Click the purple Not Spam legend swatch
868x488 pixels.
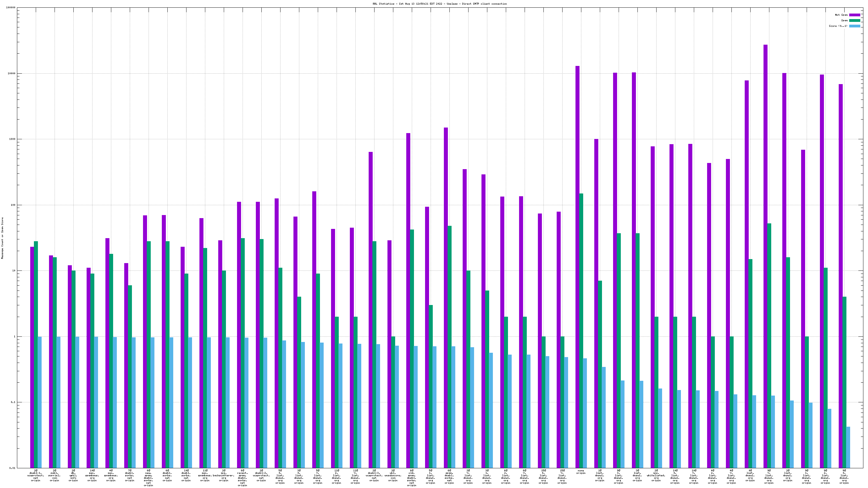pyautogui.click(x=854, y=15)
